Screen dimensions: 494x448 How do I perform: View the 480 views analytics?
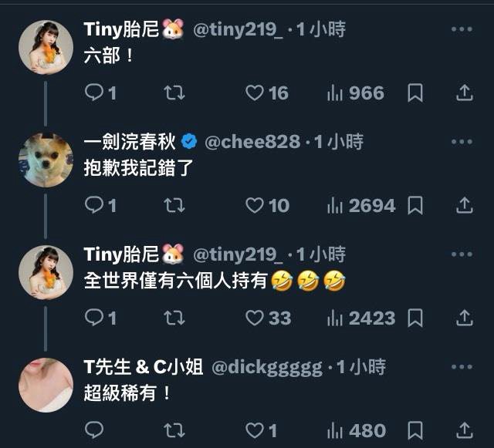pyautogui.click(x=357, y=430)
